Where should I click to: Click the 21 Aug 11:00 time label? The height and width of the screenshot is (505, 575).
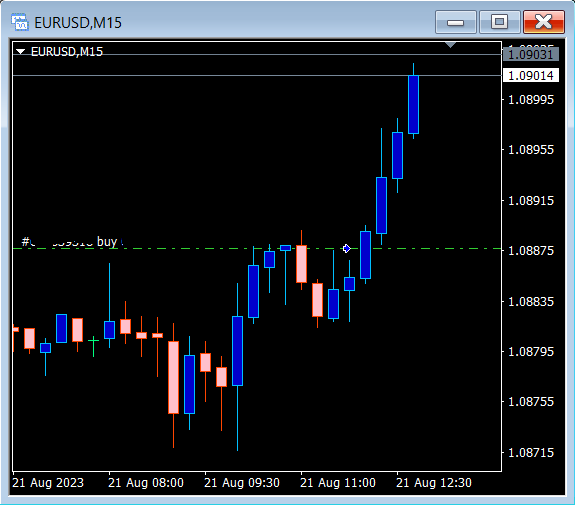point(338,483)
